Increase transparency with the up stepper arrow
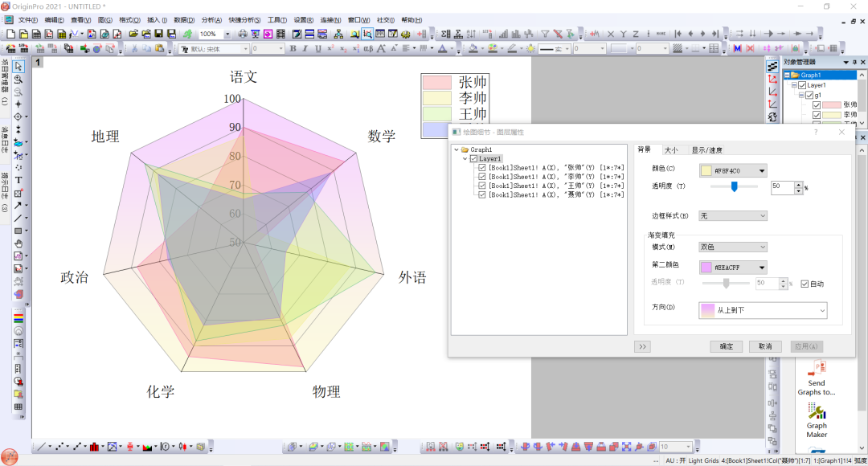The height and width of the screenshot is (466, 868). 798,184
